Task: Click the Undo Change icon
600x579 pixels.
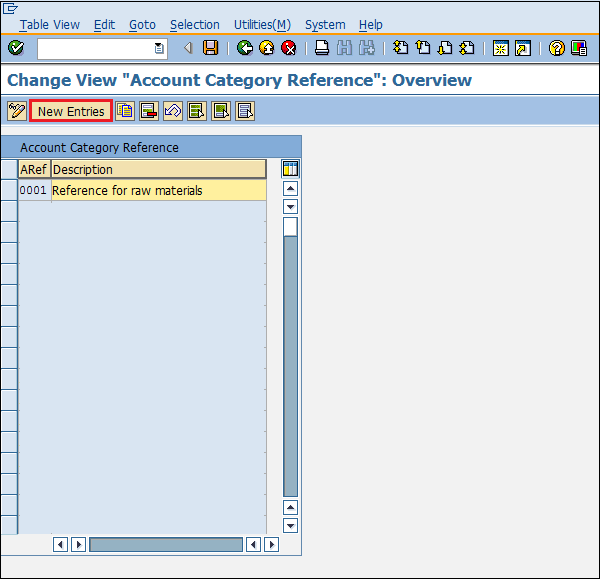Action: pos(173,111)
